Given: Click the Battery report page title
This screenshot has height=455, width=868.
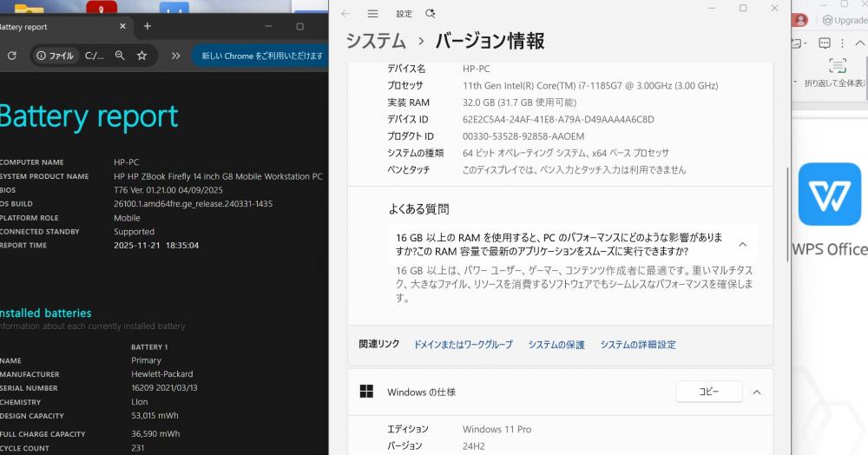Looking at the screenshot, I should pyautogui.click(x=89, y=117).
